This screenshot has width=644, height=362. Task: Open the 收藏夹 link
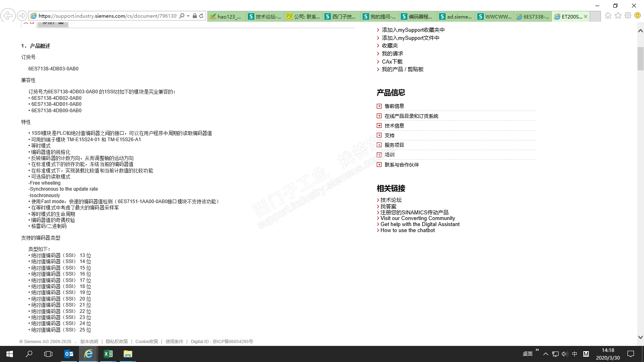pos(390,45)
